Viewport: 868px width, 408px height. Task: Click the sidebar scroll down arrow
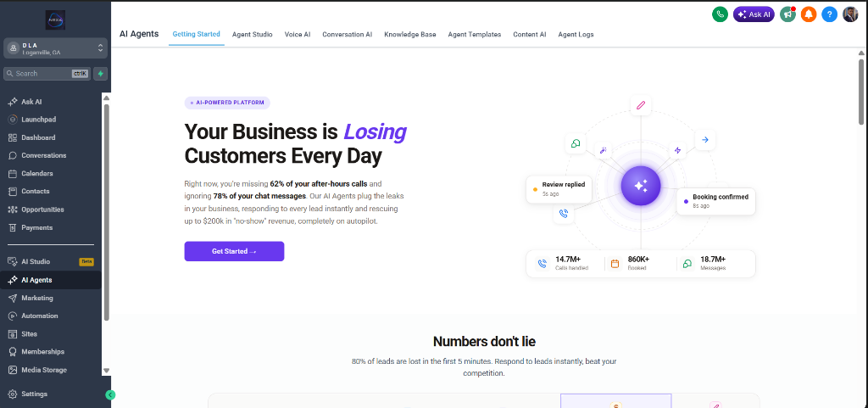[x=106, y=371]
